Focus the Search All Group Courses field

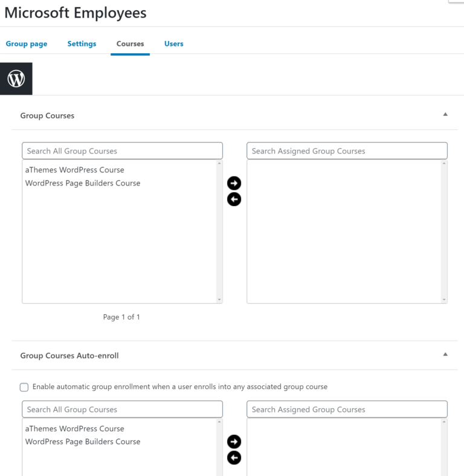click(x=122, y=150)
